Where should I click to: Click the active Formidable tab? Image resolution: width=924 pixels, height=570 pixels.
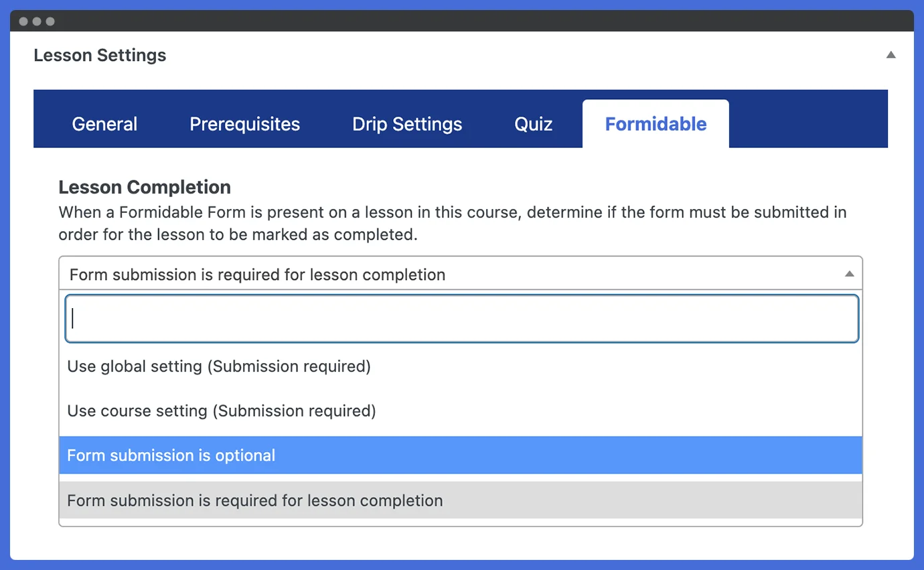tap(656, 124)
